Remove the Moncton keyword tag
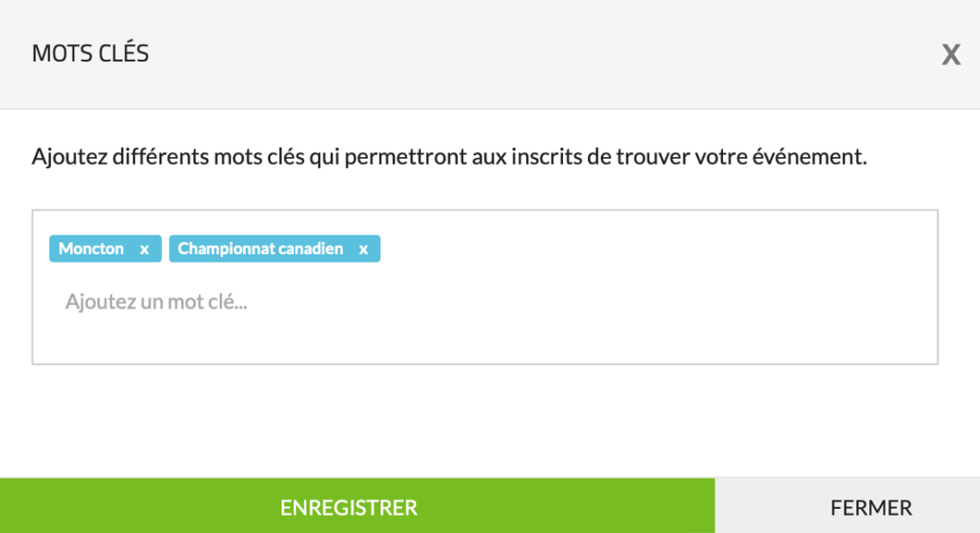The image size is (980, 533). click(x=144, y=249)
